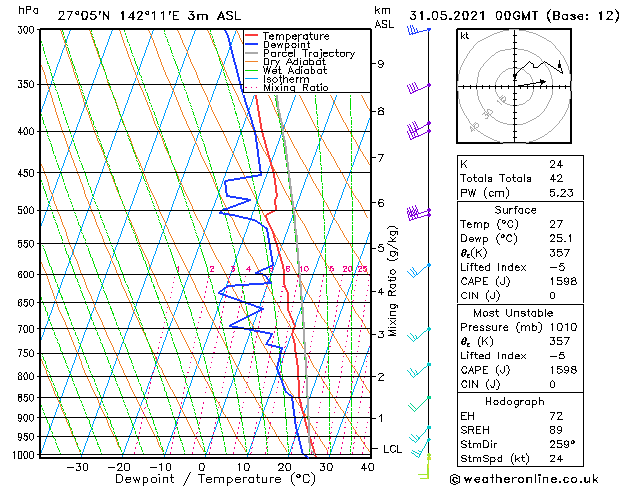Select the 350 hPa pressure label
Screen dimensions: 629x486
pyautogui.click(x=28, y=85)
